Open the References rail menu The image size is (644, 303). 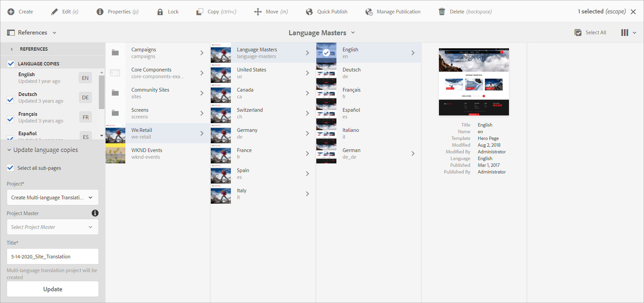click(x=32, y=33)
